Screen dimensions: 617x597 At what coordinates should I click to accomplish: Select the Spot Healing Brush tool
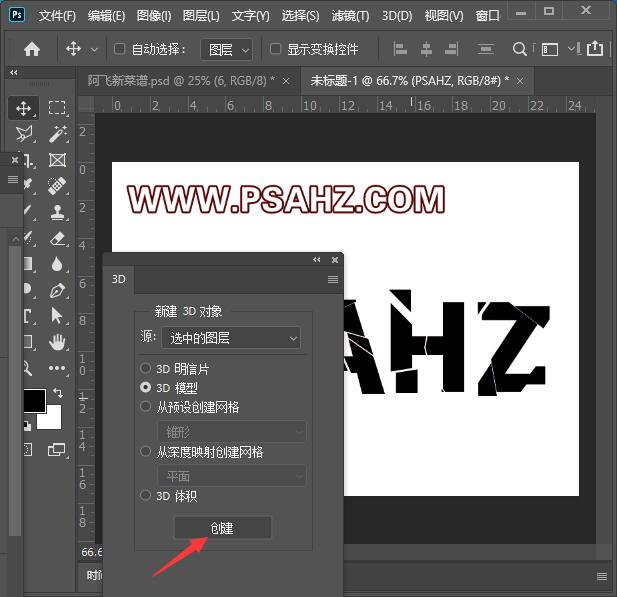point(57,186)
